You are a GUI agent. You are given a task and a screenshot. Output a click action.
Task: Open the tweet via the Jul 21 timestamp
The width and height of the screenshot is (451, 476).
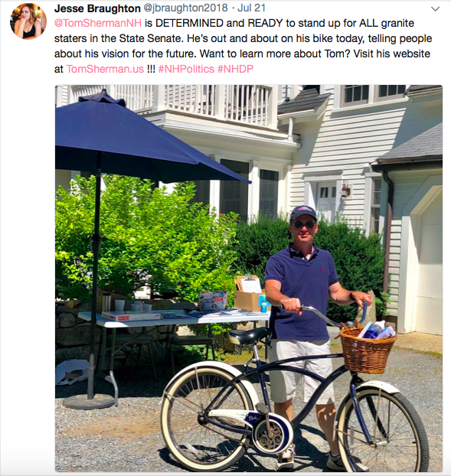pyautogui.click(x=251, y=8)
